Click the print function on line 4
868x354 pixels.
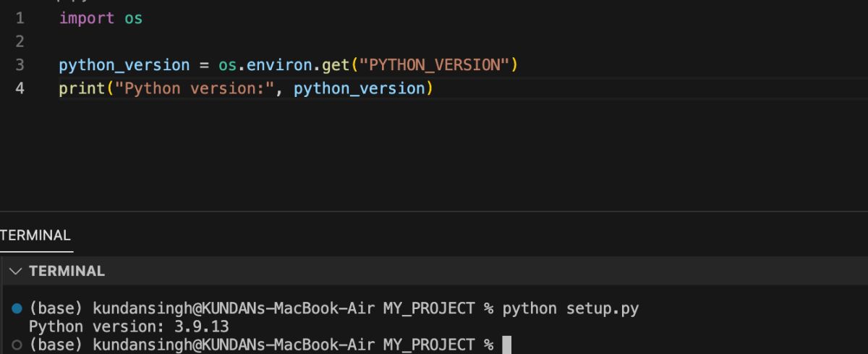82,88
